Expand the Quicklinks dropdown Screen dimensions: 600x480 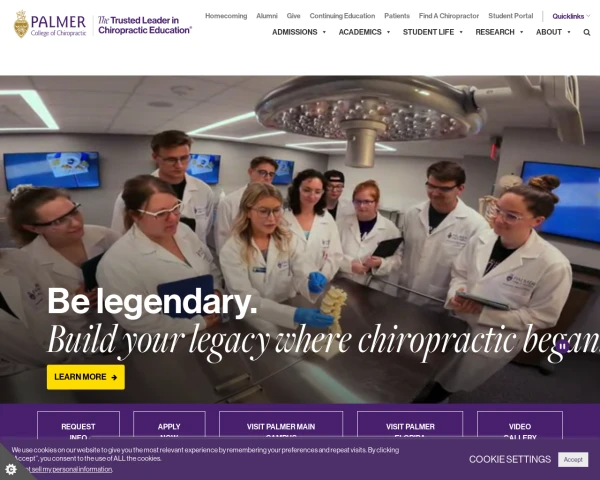pyautogui.click(x=571, y=16)
